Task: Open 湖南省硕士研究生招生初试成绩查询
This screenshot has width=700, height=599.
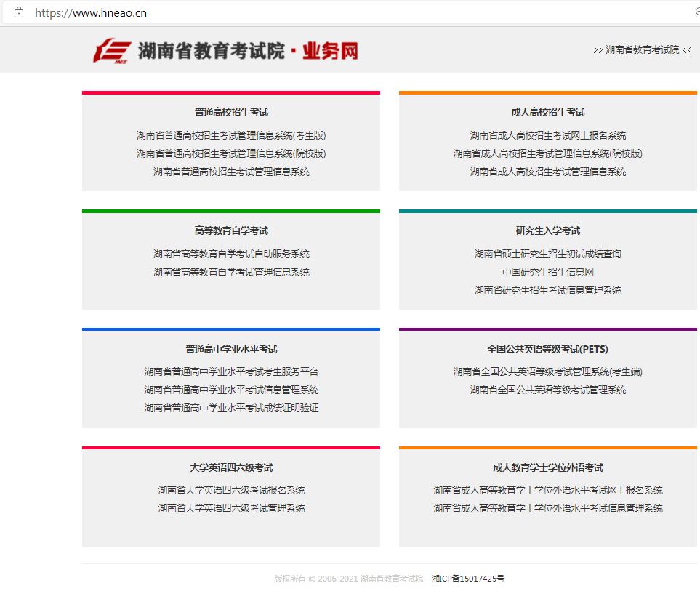Action: pyautogui.click(x=548, y=254)
